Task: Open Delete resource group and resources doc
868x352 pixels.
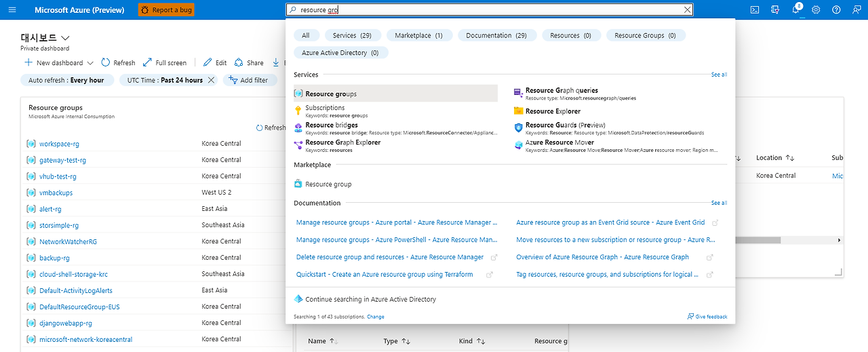Action: coord(390,257)
